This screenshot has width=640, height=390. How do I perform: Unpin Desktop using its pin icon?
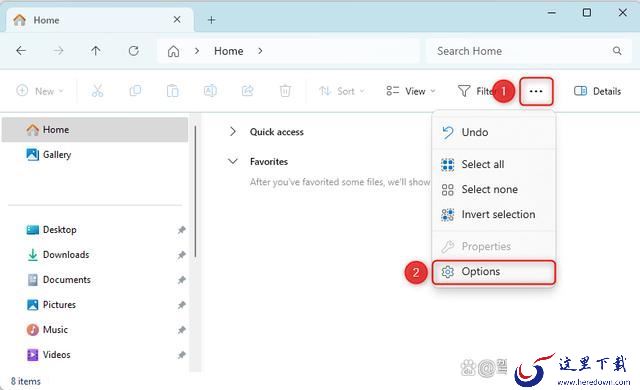(x=181, y=230)
